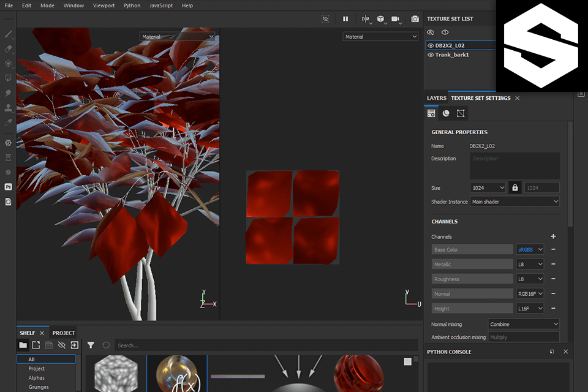Hide the DB2X2_L02 texture set
This screenshot has width=588, height=392.
pos(431,45)
